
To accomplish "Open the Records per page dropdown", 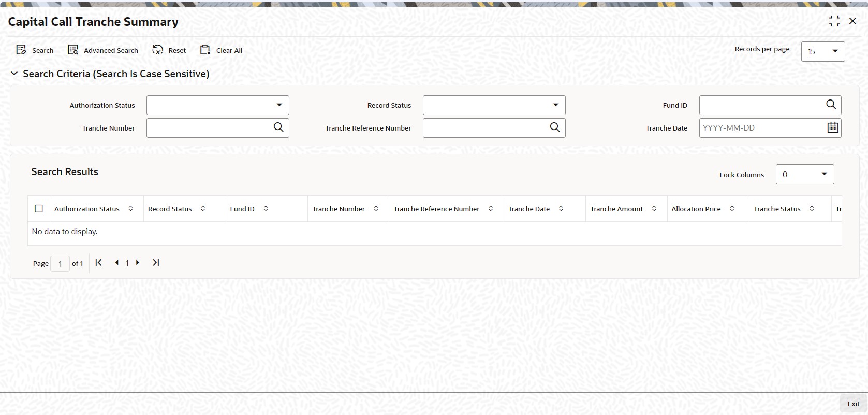I will tap(823, 51).
